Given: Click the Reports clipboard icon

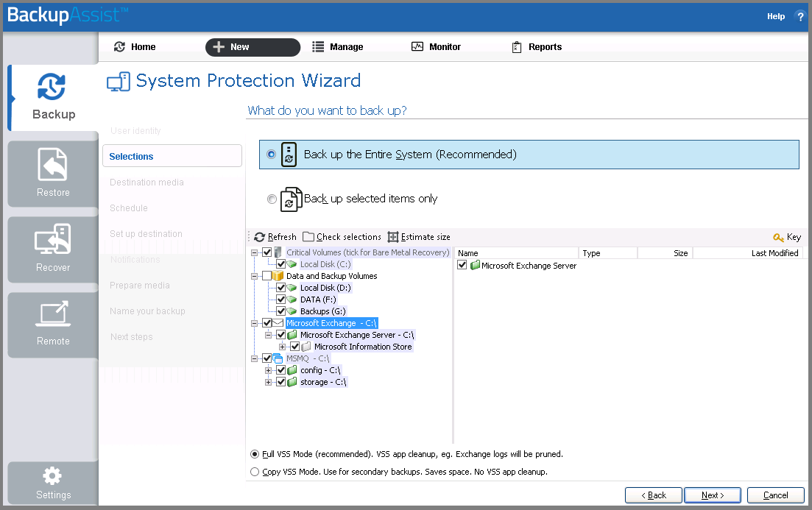Looking at the screenshot, I should pos(517,47).
